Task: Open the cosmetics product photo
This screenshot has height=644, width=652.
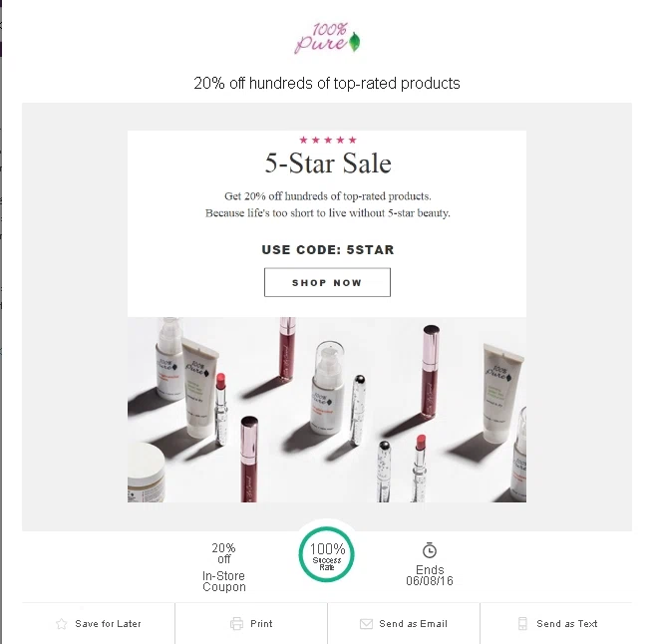Action: coord(327,410)
